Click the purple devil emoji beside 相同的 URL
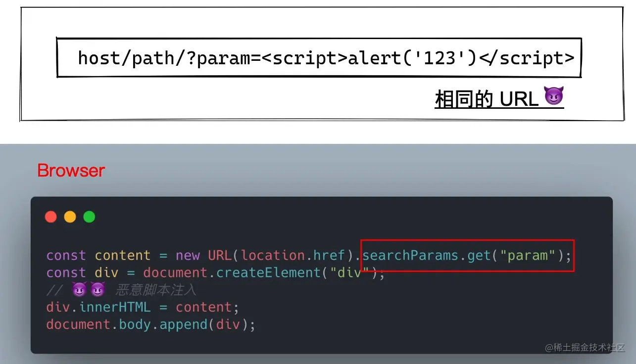This screenshot has height=364, width=636. (x=554, y=96)
